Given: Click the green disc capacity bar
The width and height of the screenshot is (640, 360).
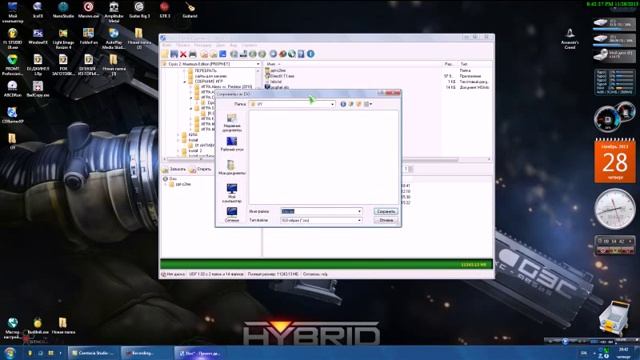Looking at the screenshot, I should [326, 264].
